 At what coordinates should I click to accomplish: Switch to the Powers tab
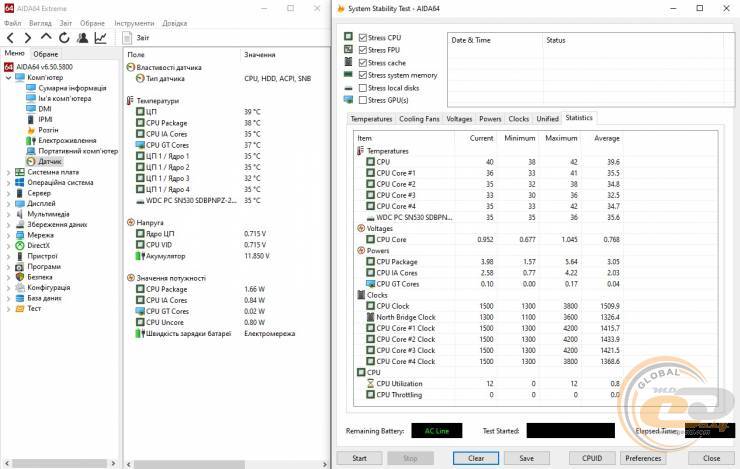490,119
